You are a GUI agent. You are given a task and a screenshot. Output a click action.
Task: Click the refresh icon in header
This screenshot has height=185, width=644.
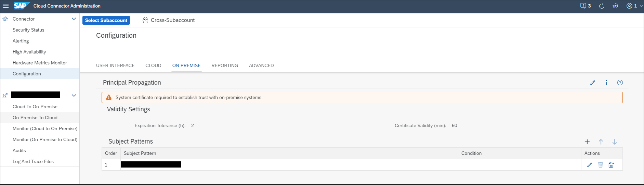[x=602, y=6]
